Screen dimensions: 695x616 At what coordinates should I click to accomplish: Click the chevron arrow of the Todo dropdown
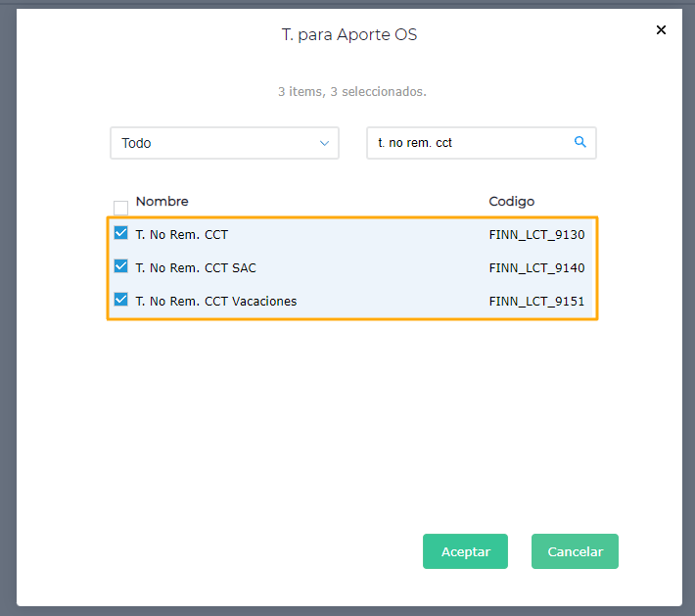click(325, 143)
